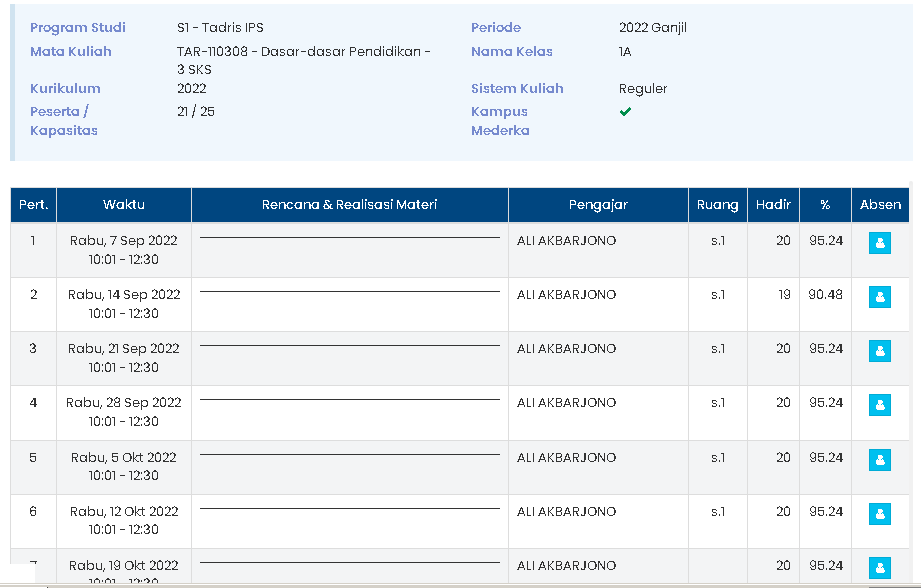Screen dimensions: 921x588
Task: Click the Pengajar column header
Action: pyautogui.click(x=598, y=205)
